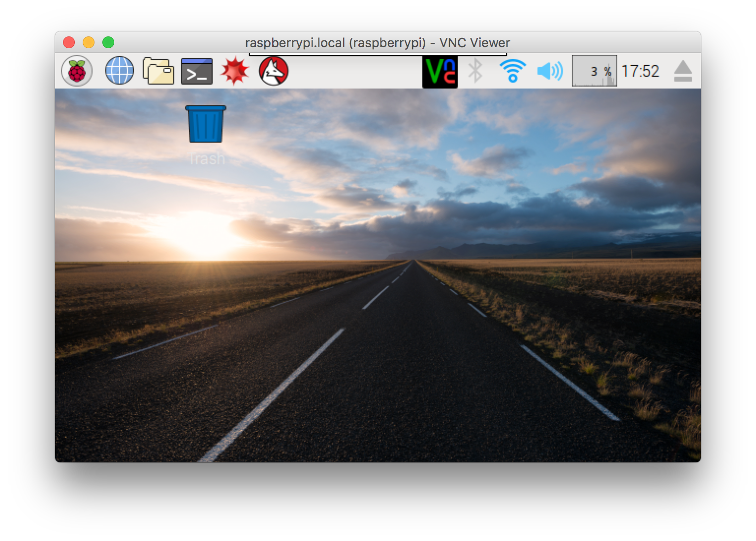Click the 17:52 clock display
Viewport: 756px width, 541px height.
(641, 70)
